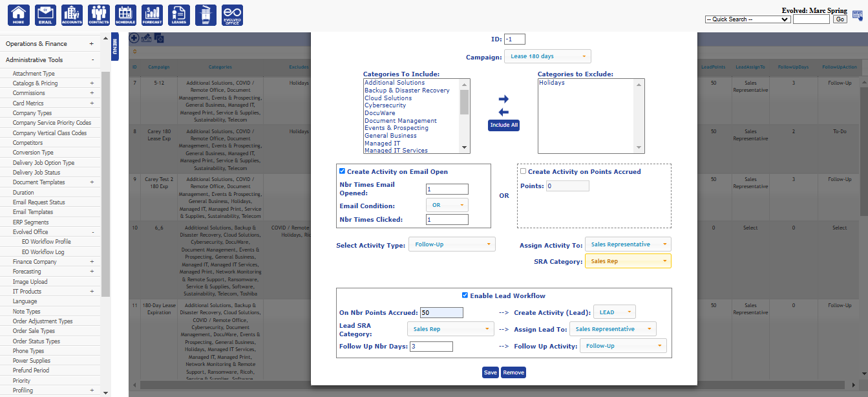Open the Accounts icon
This screenshot has width=868, height=397.
tap(72, 15)
